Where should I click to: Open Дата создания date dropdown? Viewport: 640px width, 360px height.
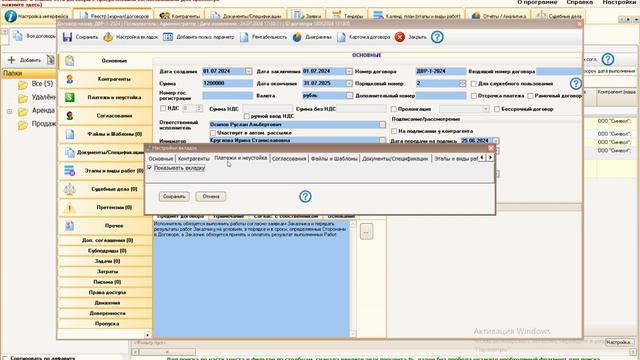249,71
